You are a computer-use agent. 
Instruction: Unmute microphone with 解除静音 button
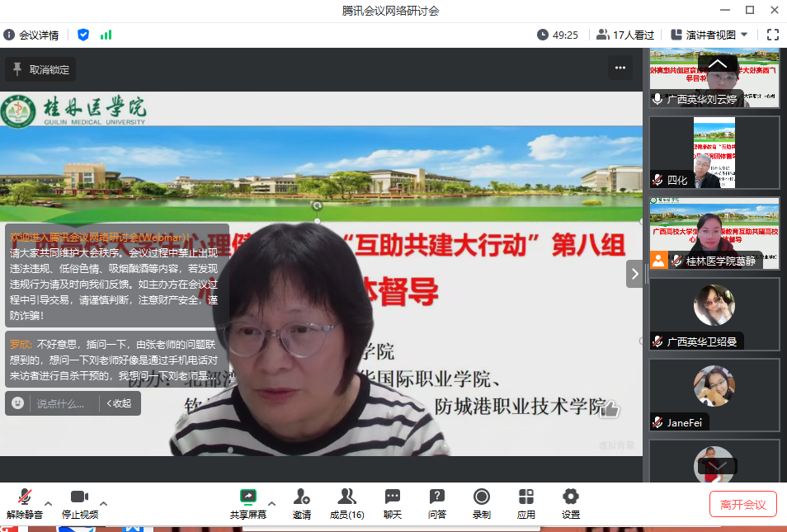(25, 504)
